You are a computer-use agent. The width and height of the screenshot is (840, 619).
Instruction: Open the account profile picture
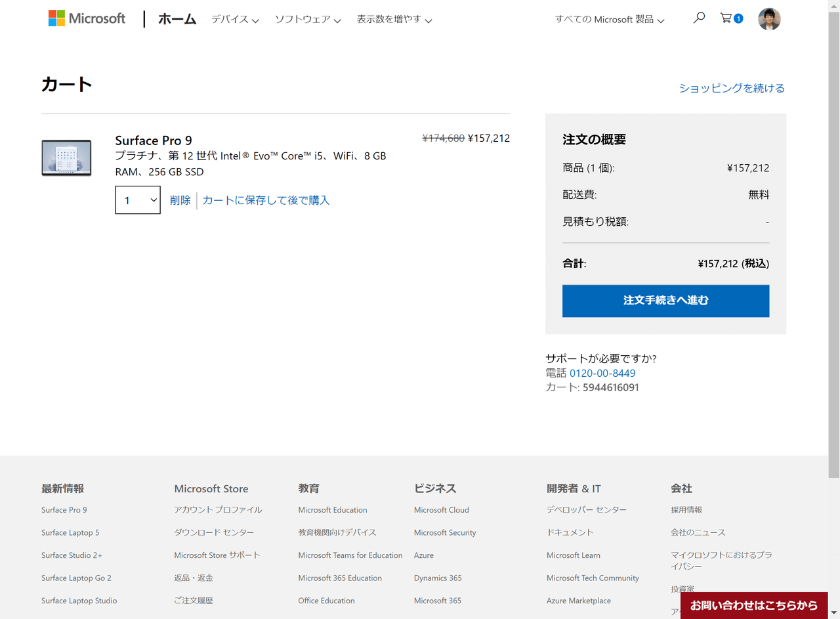point(769,19)
